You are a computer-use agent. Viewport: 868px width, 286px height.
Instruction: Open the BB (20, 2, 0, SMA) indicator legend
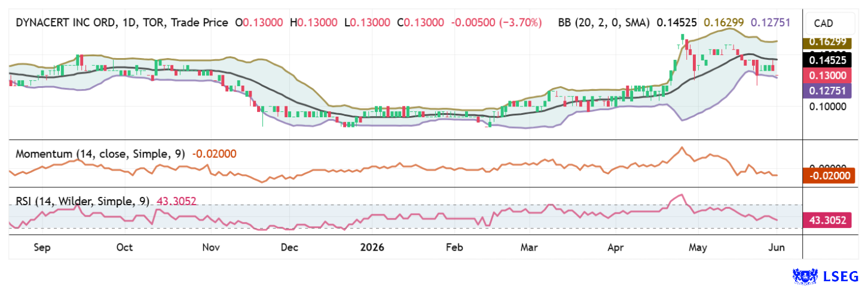(604, 23)
